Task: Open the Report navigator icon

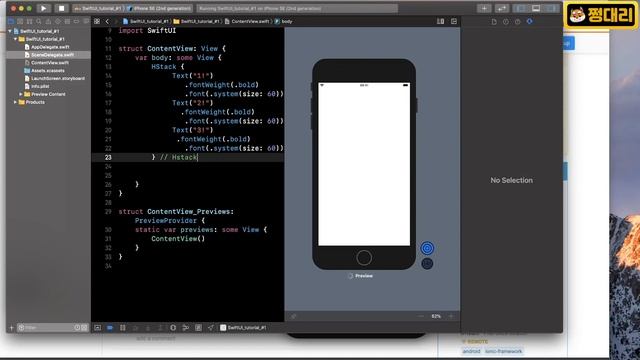Action: click(86, 21)
